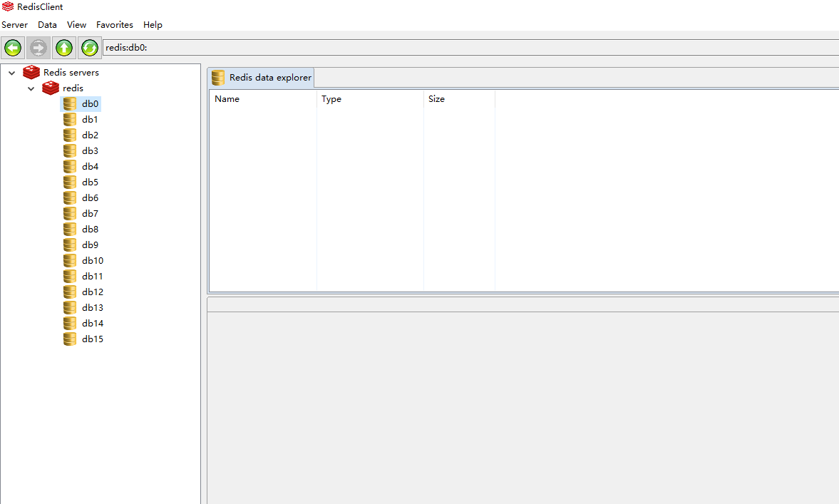Screen dimensions: 839x504
Task: Click the db14 database icon
Action: (70, 323)
